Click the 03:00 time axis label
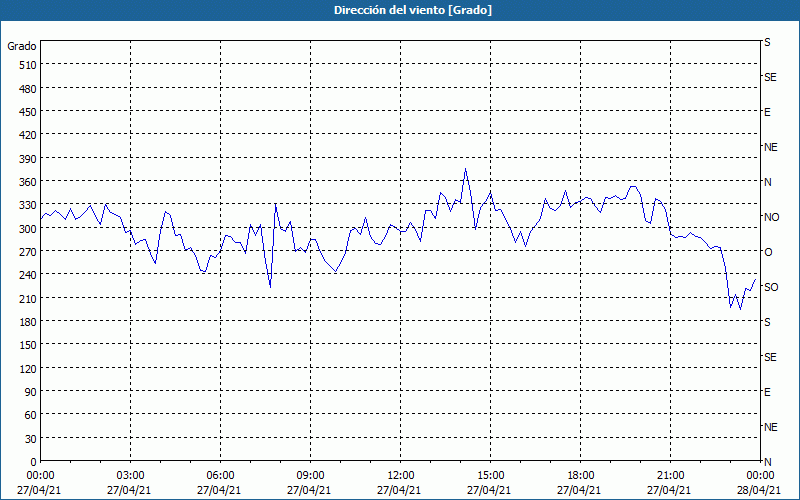 point(130,476)
